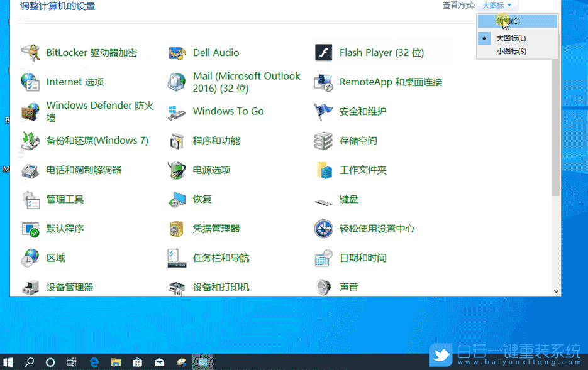Open RemoteApp 和桌面连接
Viewport: 588px width, 370px height.
coord(389,82)
